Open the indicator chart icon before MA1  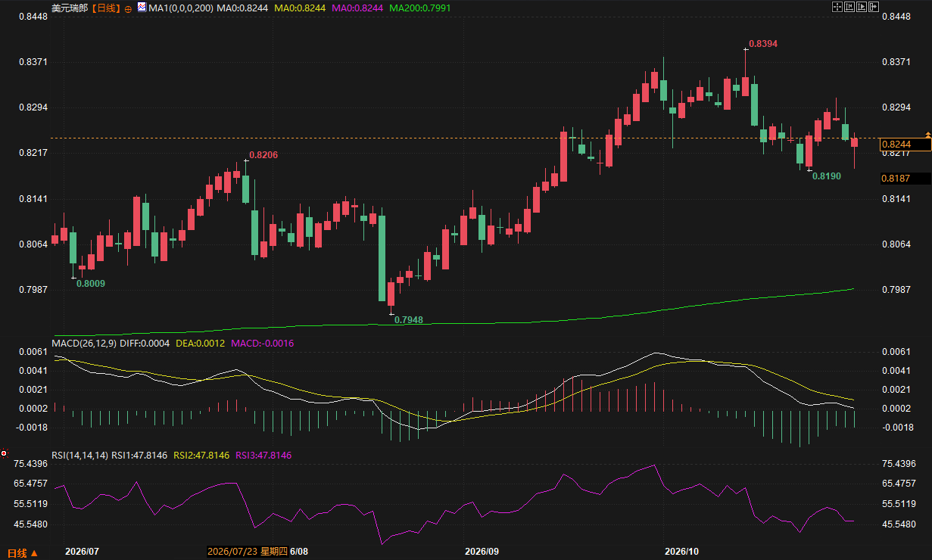(142, 8)
